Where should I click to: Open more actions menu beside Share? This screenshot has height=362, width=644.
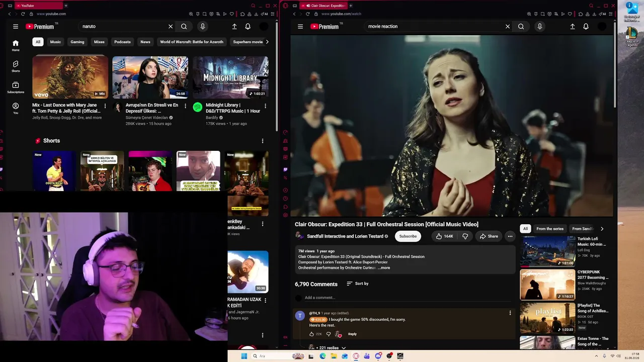(x=510, y=236)
